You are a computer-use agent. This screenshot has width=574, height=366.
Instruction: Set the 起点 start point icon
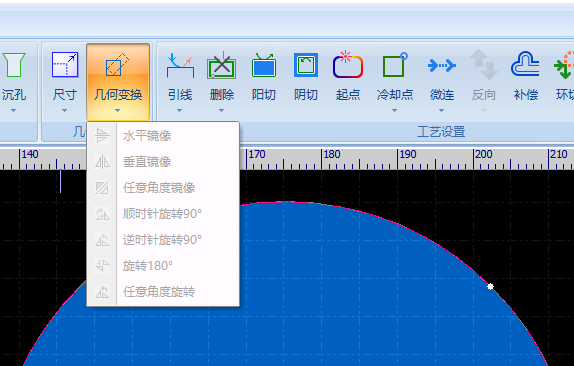(348, 65)
